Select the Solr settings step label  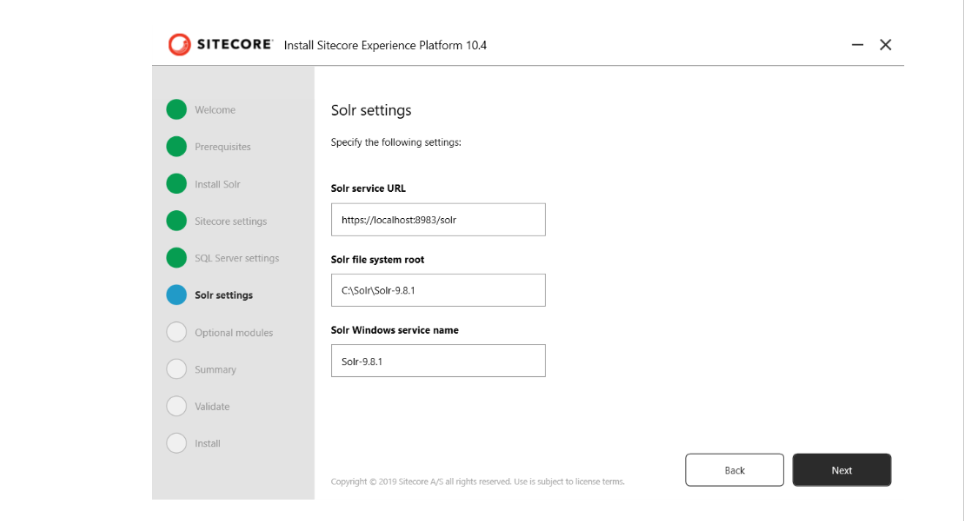click(224, 295)
